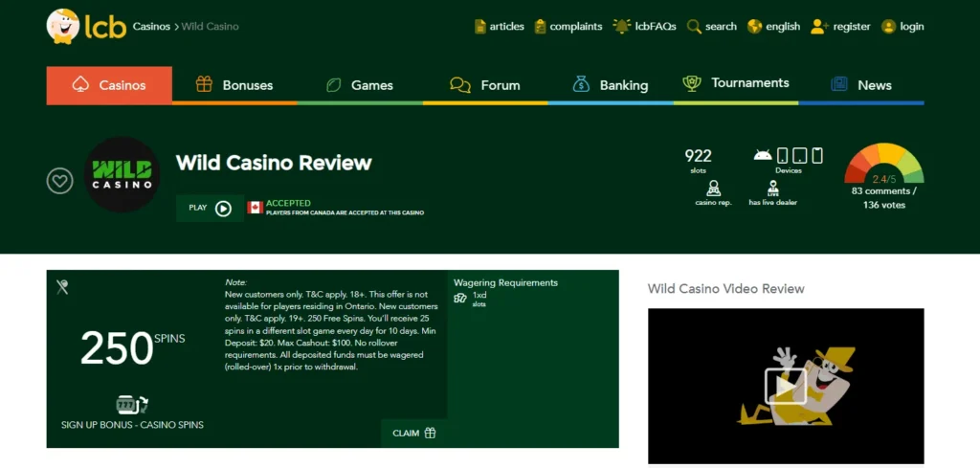
Task: Click the 250 SPINS bonus amount
Action: [132, 347]
